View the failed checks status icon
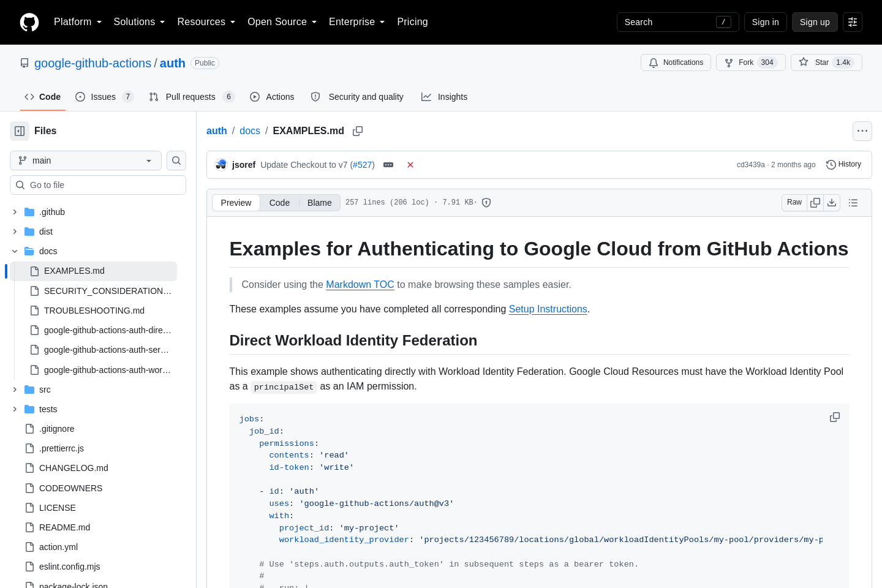The height and width of the screenshot is (588, 882). pyautogui.click(x=410, y=165)
